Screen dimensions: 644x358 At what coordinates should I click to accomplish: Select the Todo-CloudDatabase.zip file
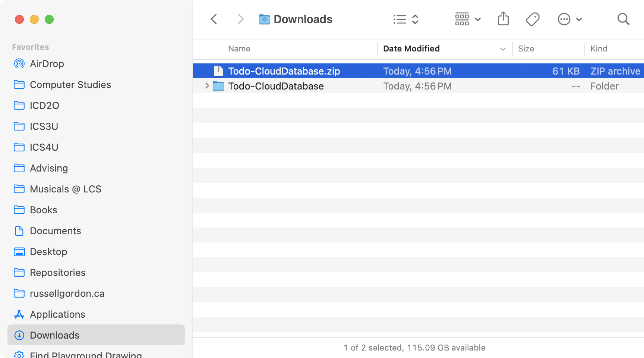[284, 71]
